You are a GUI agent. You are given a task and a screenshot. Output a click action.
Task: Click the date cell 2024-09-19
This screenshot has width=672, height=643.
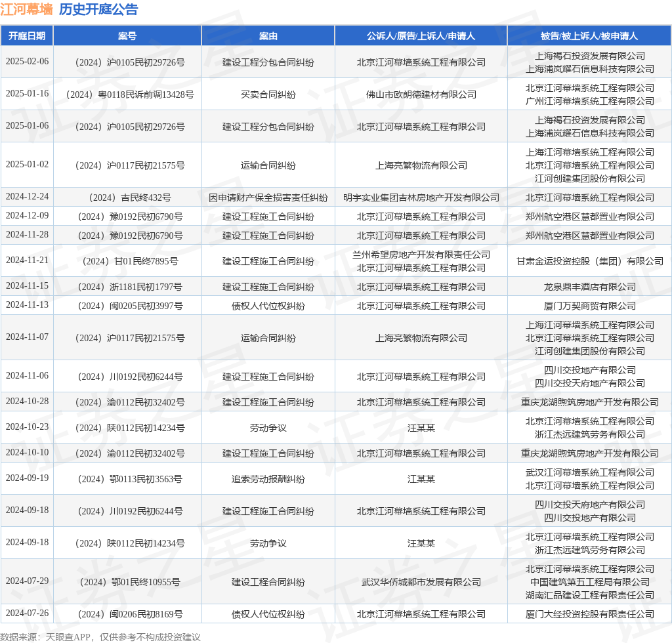(x=27, y=478)
